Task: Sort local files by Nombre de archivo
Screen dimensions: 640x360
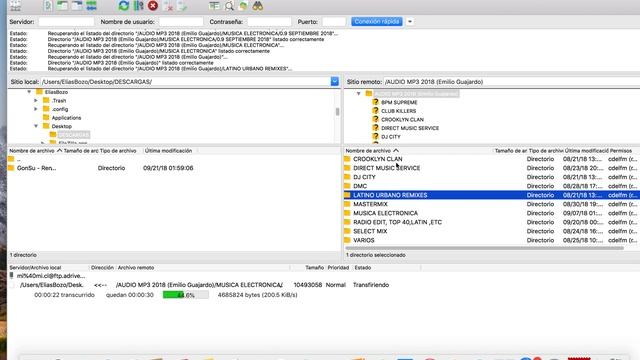Action: tap(35, 151)
